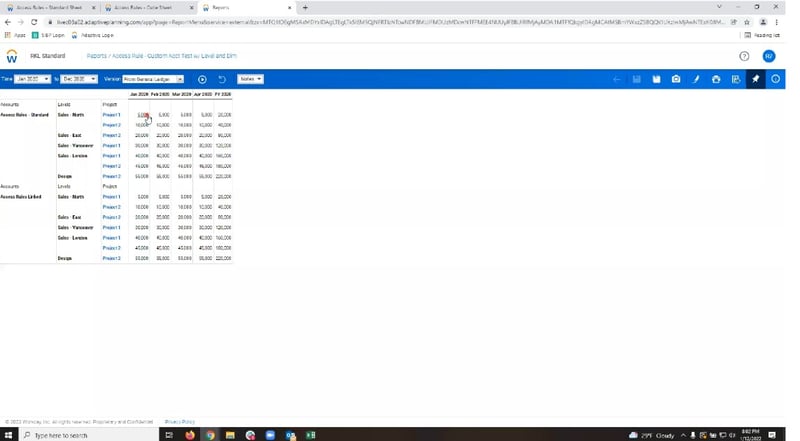
Task: Click the report info circle icon
Action: (x=775, y=79)
